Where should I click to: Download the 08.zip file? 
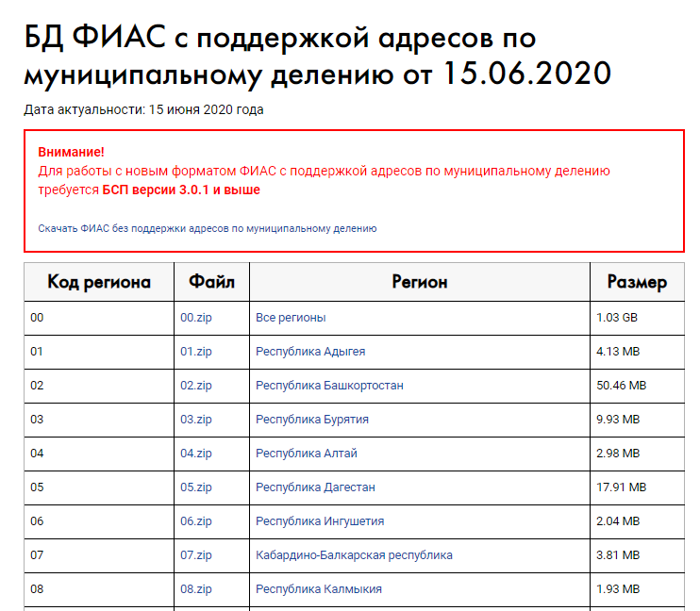pos(196,589)
